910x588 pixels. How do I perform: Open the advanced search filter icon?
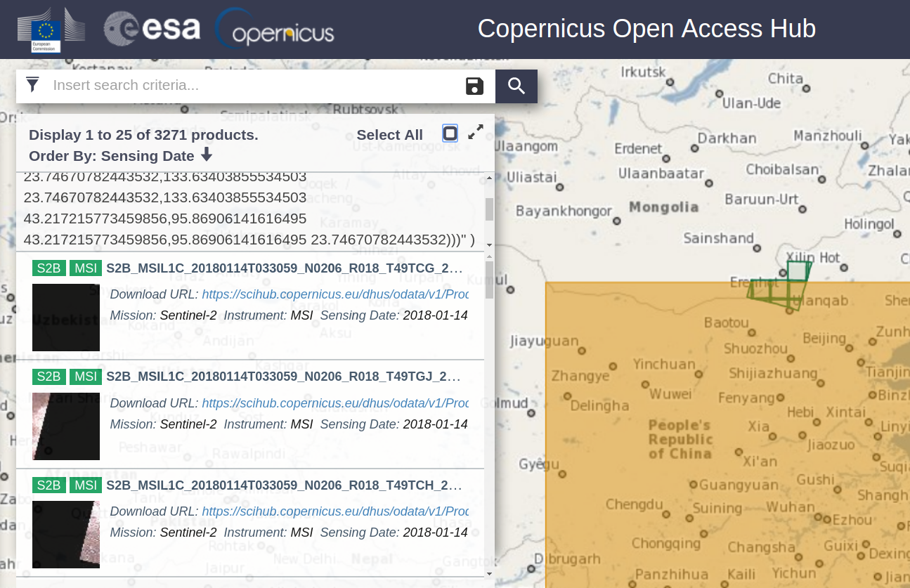32,85
